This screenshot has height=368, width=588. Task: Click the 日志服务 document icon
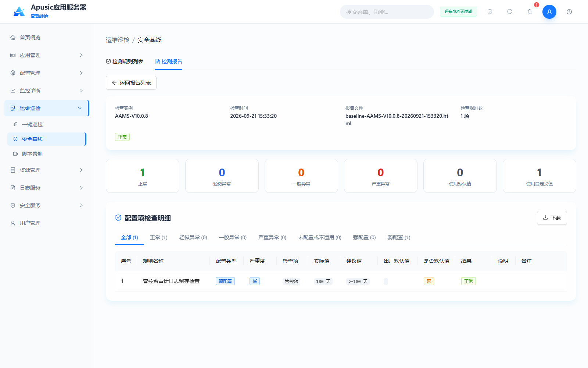pyautogui.click(x=13, y=188)
